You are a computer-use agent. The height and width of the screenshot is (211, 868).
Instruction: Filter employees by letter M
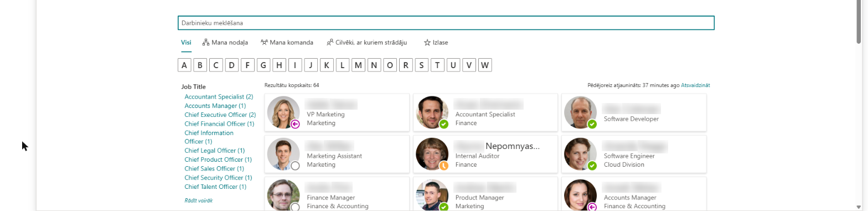358,65
